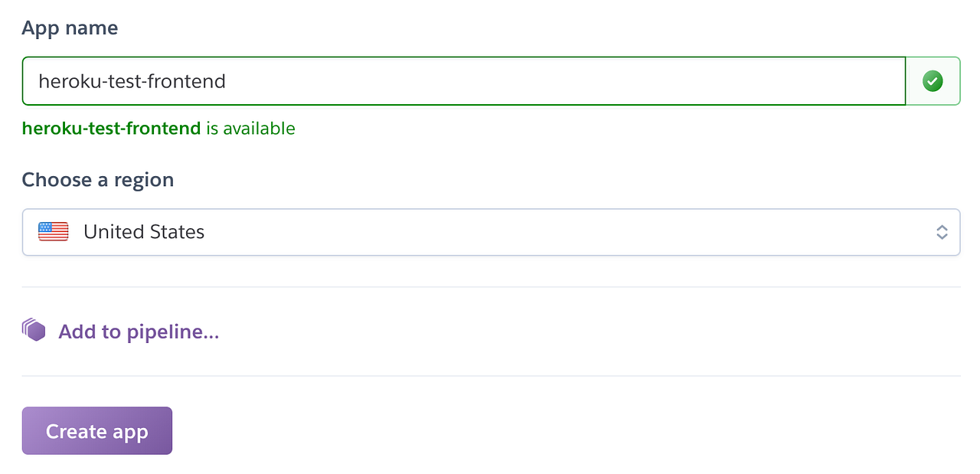
Task: Click Add to pipeline purple text
Action: point(138,331)
